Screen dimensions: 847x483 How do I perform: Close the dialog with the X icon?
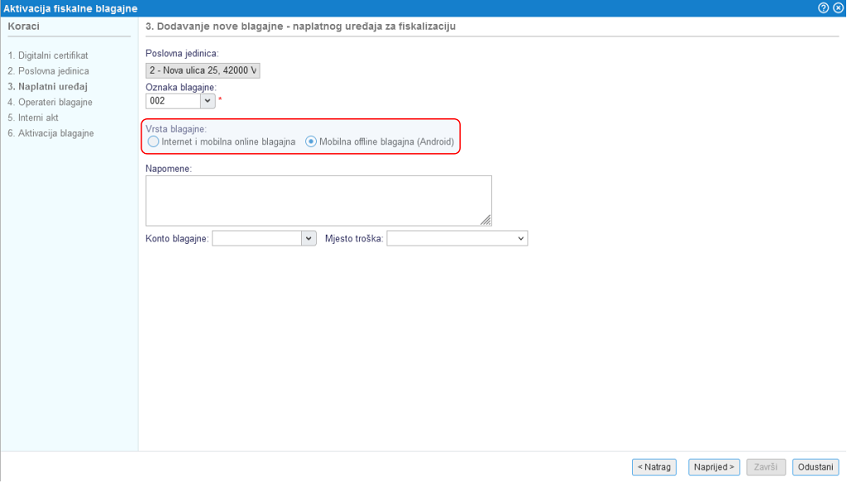tap(838, 8)
